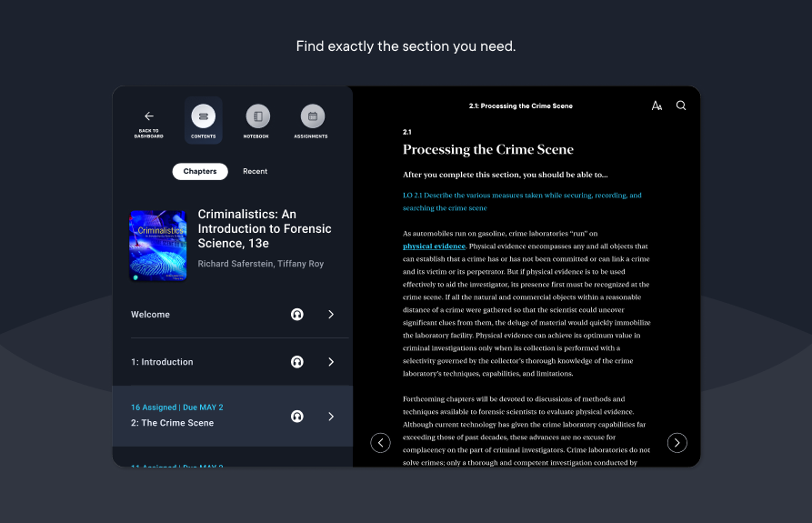Click 16 Assigned | Due MAY 2 label

(x=177, y=407)
